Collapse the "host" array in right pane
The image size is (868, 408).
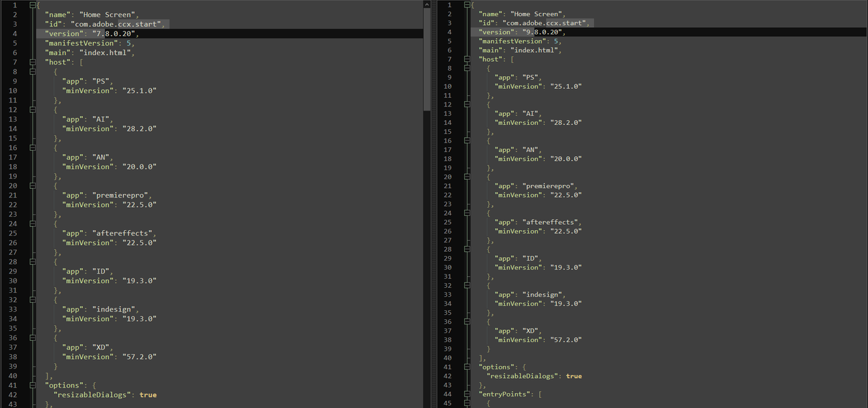pos(466,59)
